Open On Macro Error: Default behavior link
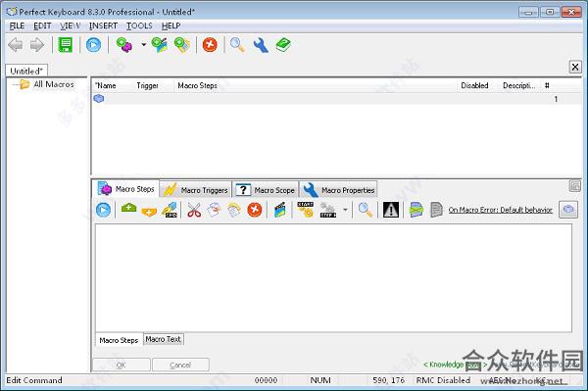 click(x=500, y=210)
